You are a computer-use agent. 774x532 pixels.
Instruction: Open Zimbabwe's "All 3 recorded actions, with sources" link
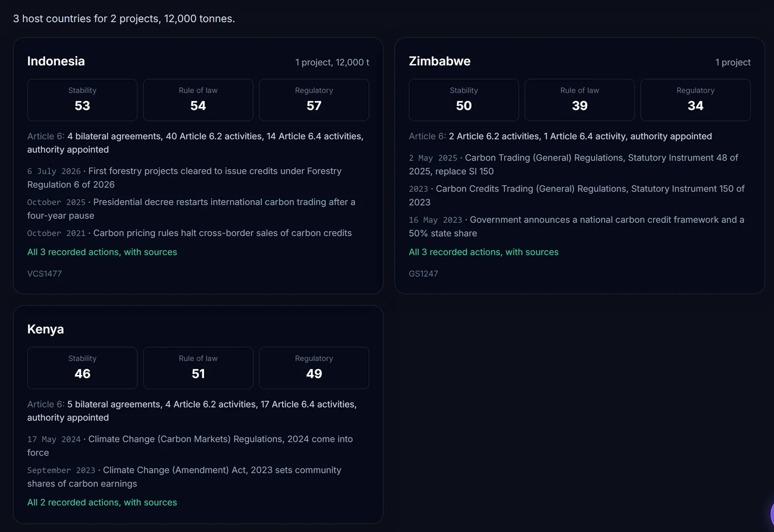point(484,252)
